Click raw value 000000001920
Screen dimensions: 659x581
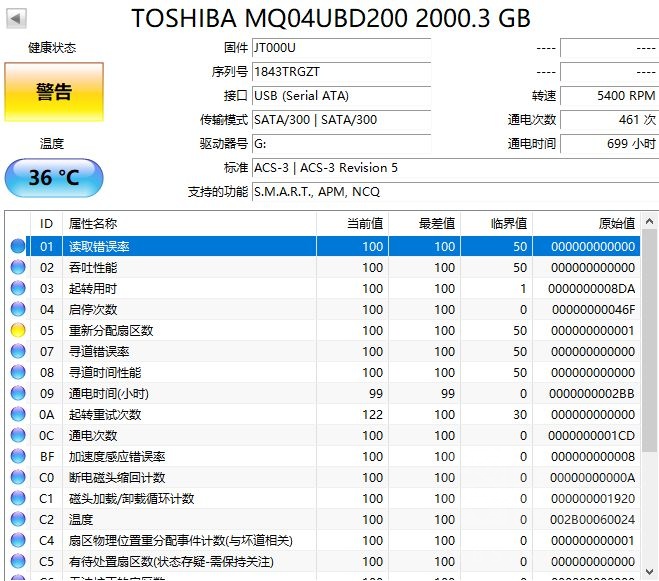[x=593, y=499]
